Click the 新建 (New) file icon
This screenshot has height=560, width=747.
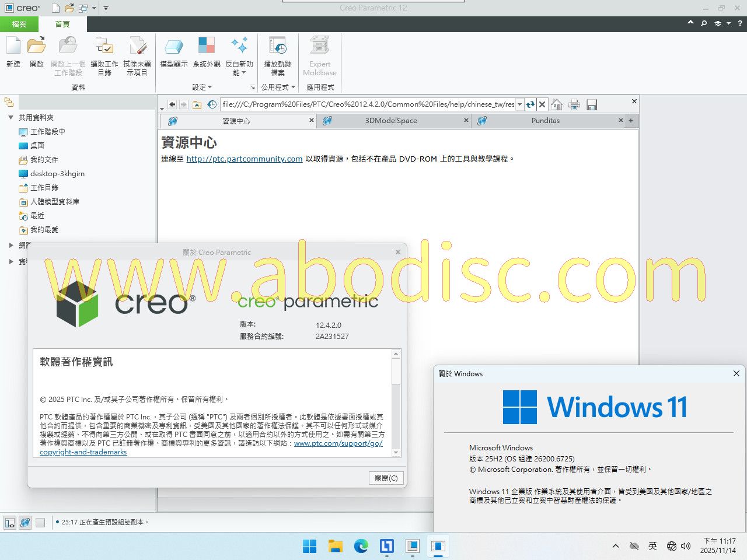(x=13, y=51)
